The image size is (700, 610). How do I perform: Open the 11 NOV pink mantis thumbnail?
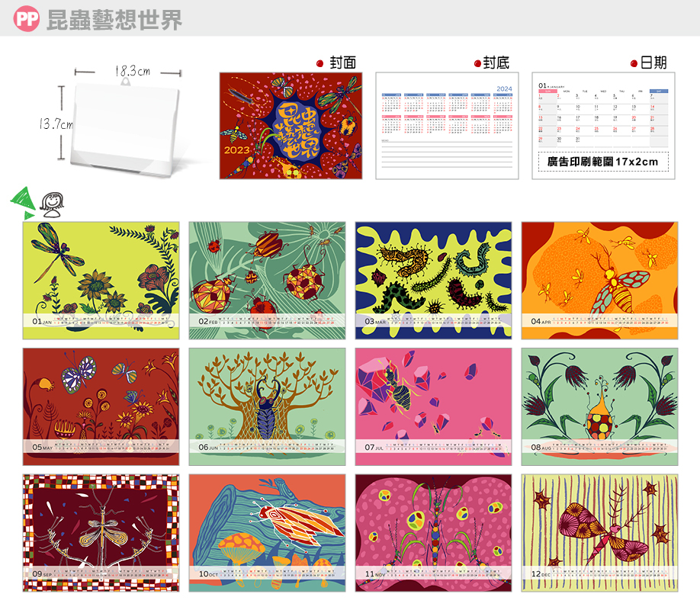pos(433,533)
